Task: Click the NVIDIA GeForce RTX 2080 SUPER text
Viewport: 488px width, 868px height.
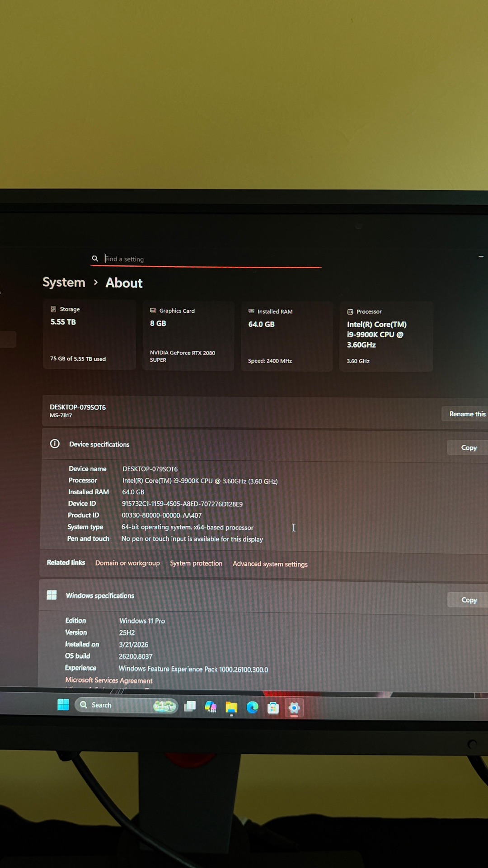Action: [x=183, y=356]
